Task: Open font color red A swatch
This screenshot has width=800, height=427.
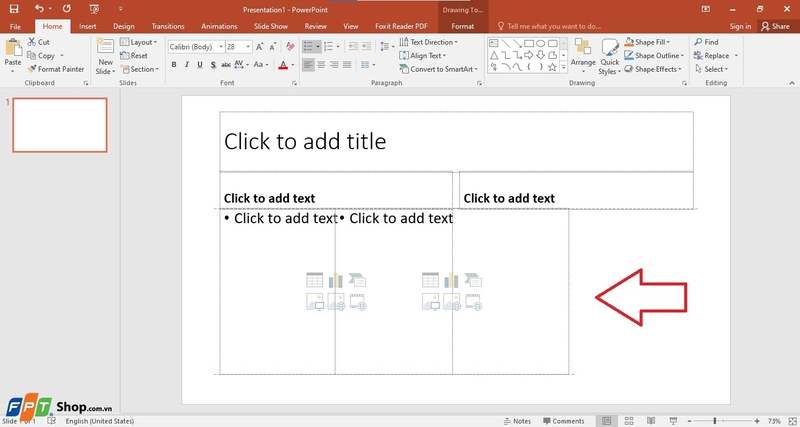Action: [x=283, y=65]
